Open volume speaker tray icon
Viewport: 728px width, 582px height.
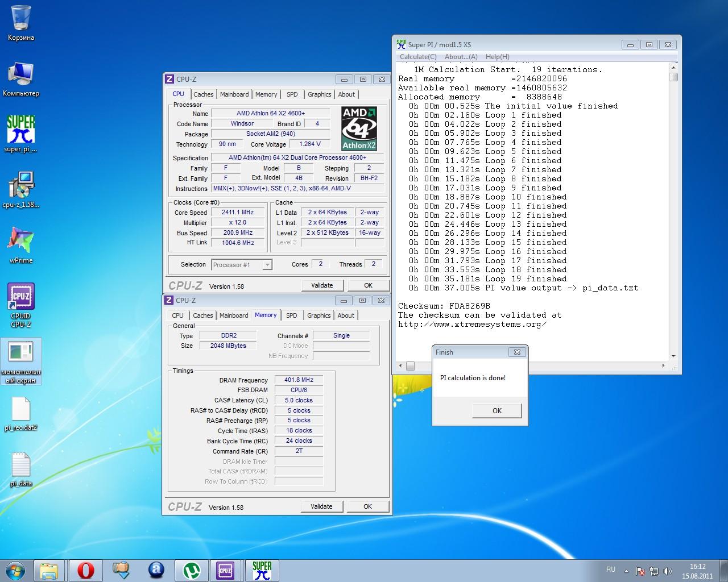point(668,571)
